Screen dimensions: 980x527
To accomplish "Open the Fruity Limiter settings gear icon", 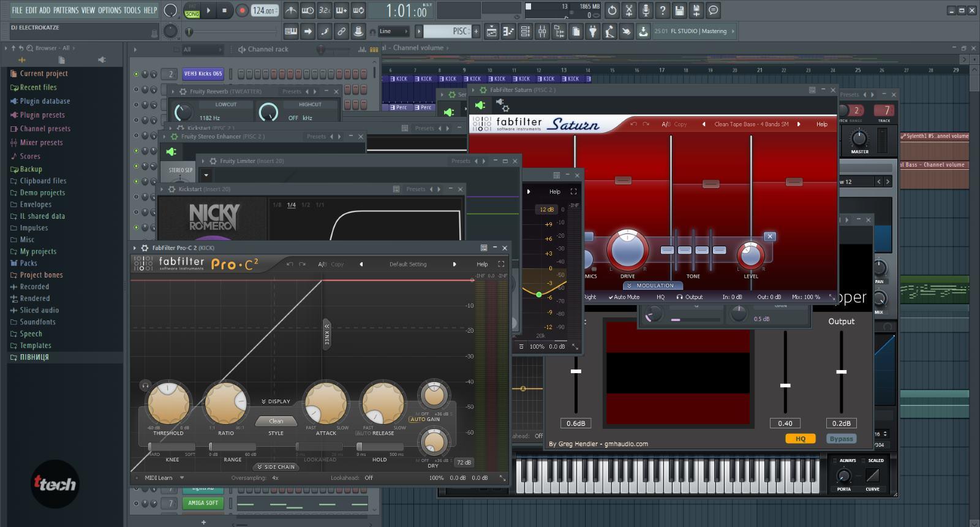I will 213,161.
